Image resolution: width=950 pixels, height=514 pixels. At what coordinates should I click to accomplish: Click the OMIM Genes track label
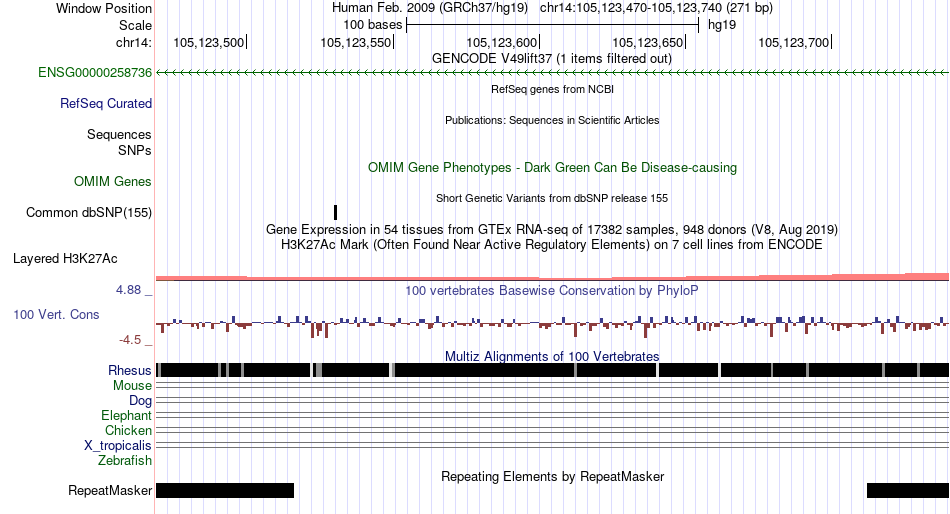click(113, 182)
